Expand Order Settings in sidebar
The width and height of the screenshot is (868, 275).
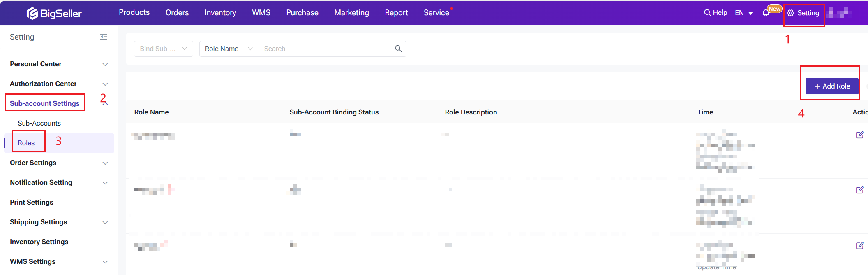click(x=59, y=163)
